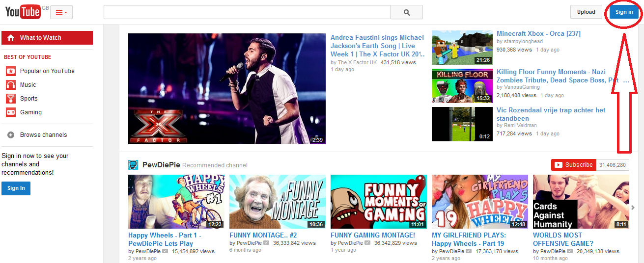Open MY GIRLFRIEND PLAYS: Happy Wheels title
The image size is (644, 263).
(469, 239)
